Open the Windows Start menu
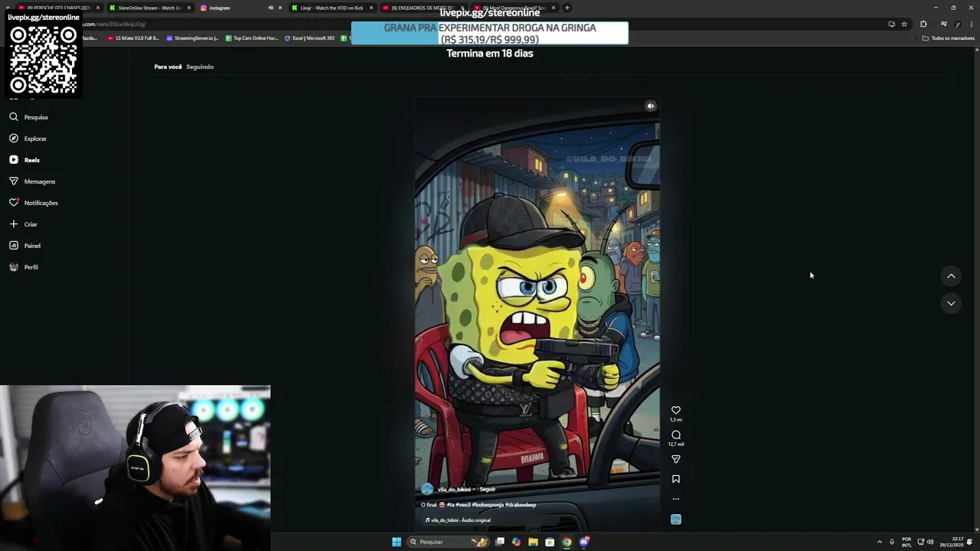 click(397, 542)
